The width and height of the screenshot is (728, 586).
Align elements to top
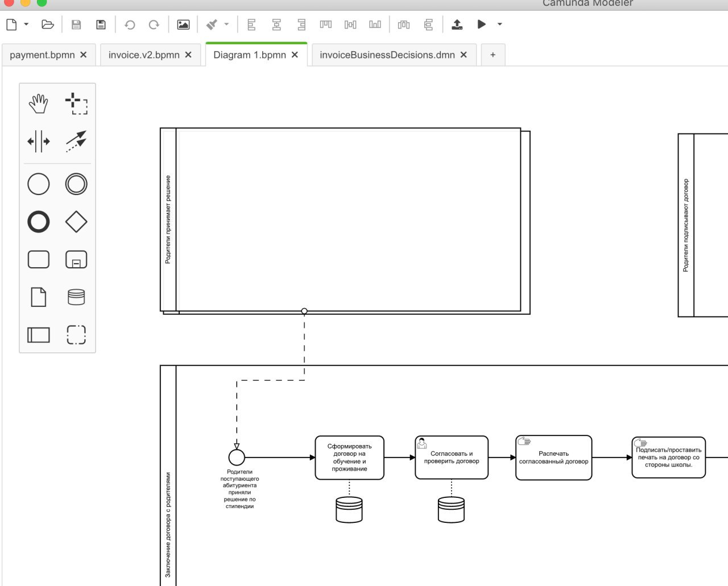(325, 24)
